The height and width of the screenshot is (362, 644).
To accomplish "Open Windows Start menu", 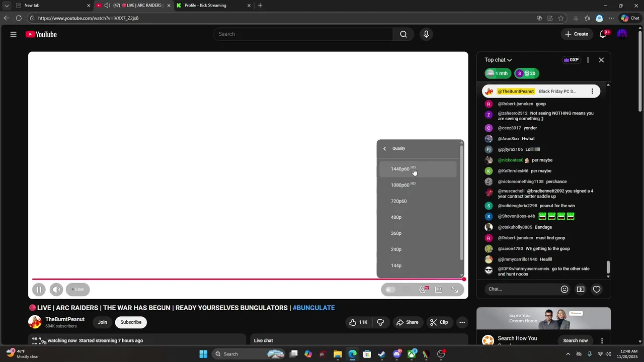I will (x=203, y=354).
